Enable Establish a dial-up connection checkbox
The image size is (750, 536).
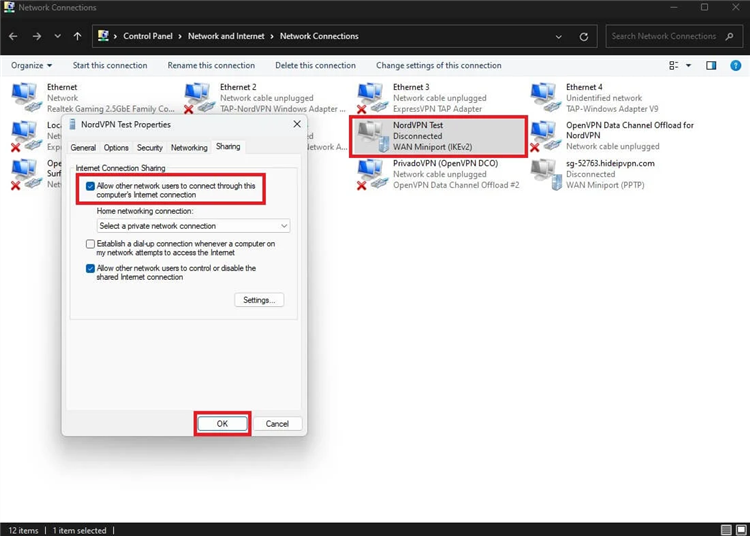[x=90, y=244]
